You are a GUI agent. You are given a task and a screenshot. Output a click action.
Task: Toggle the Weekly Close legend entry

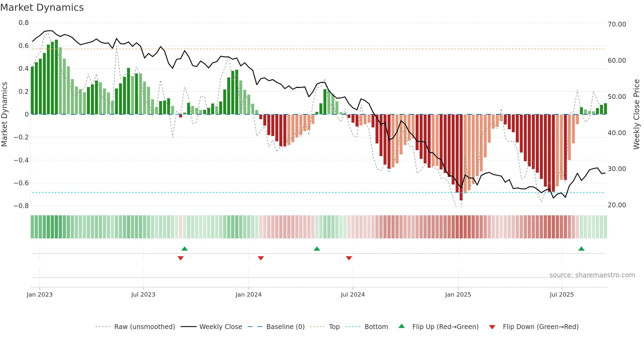(211, 327)
